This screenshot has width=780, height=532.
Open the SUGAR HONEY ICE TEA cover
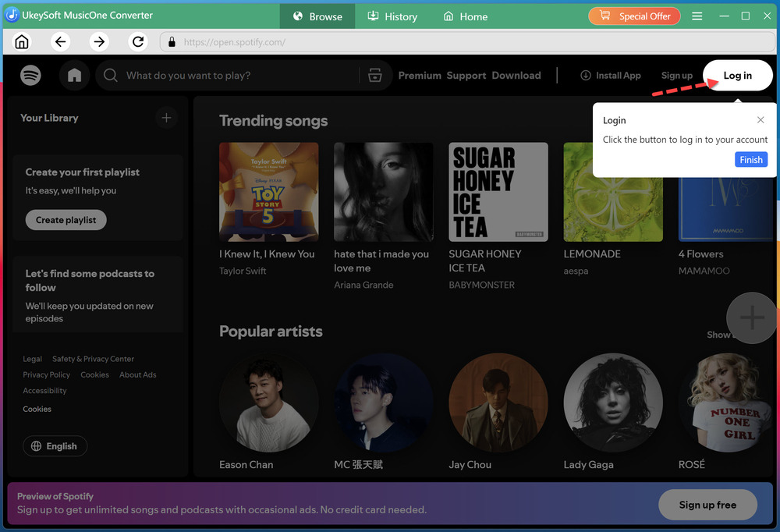tap(498, 192)
